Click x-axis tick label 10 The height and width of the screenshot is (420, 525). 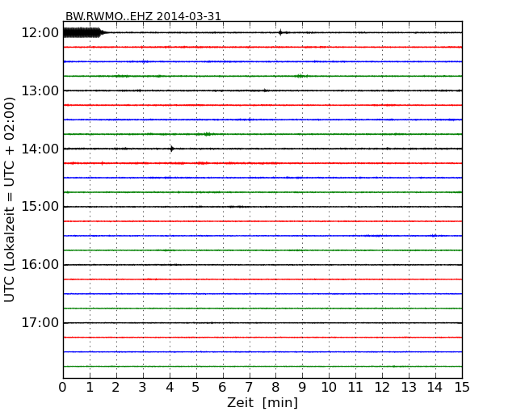[329, 388]
